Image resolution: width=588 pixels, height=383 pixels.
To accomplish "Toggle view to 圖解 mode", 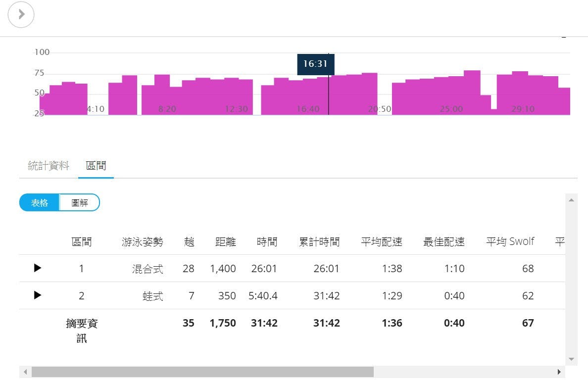I will tap(80, 202).
